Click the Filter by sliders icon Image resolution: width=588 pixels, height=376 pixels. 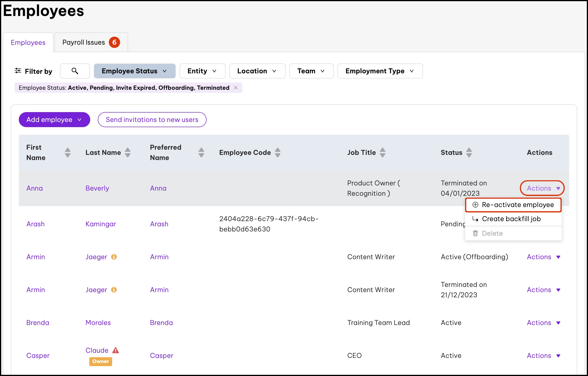pos(18,71)
